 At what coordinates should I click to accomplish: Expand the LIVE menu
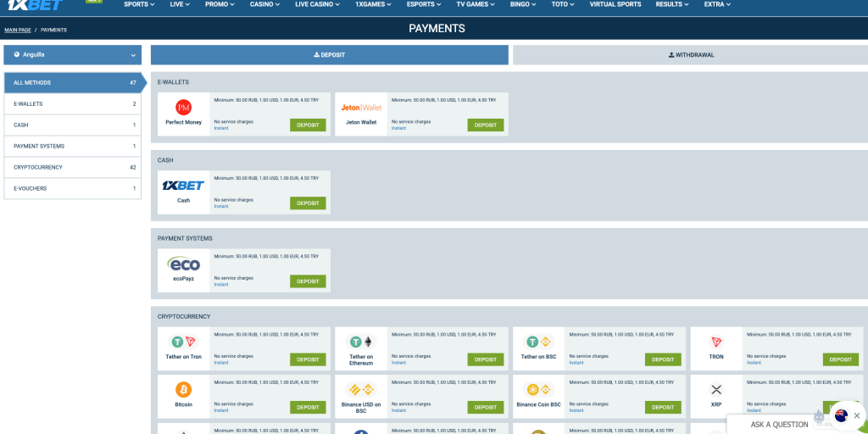point(180,4)
